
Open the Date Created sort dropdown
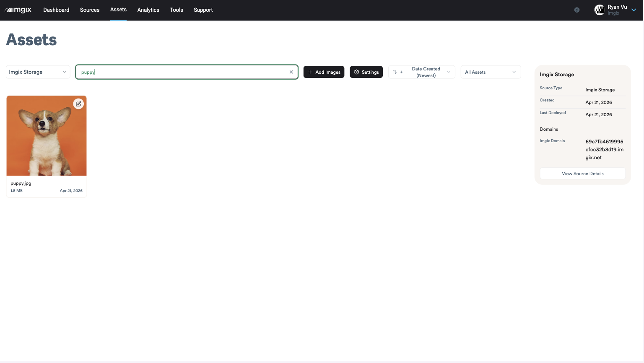426,72
